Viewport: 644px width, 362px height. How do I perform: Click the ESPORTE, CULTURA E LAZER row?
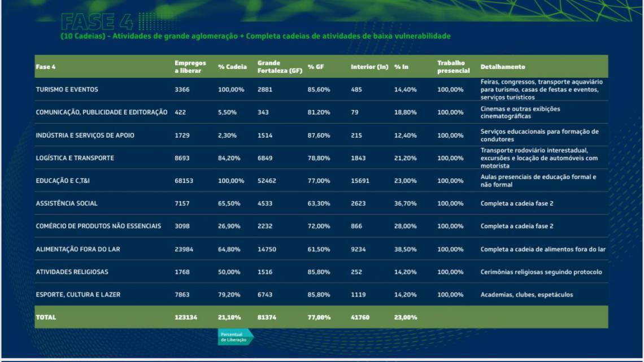coord(78,294)
